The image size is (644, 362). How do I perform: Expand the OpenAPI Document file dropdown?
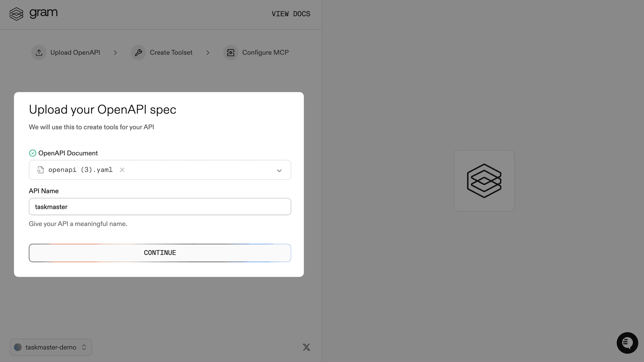[x=279, y=170]
